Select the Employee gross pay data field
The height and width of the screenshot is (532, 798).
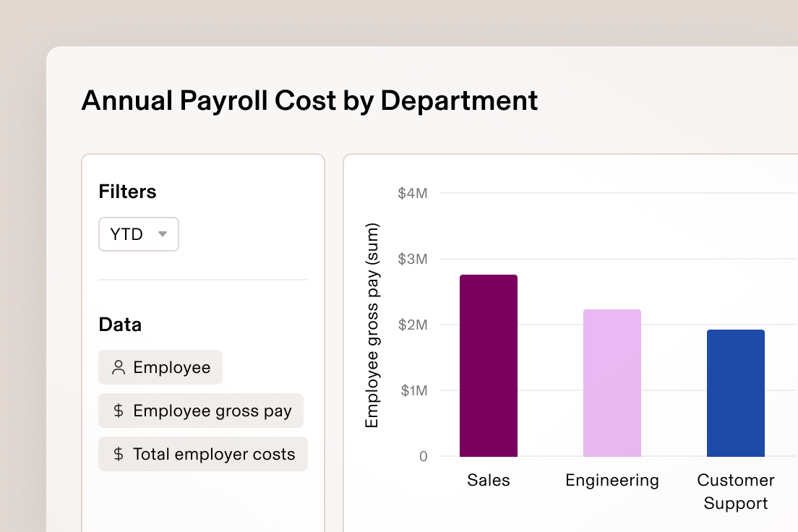coord(201,411)
